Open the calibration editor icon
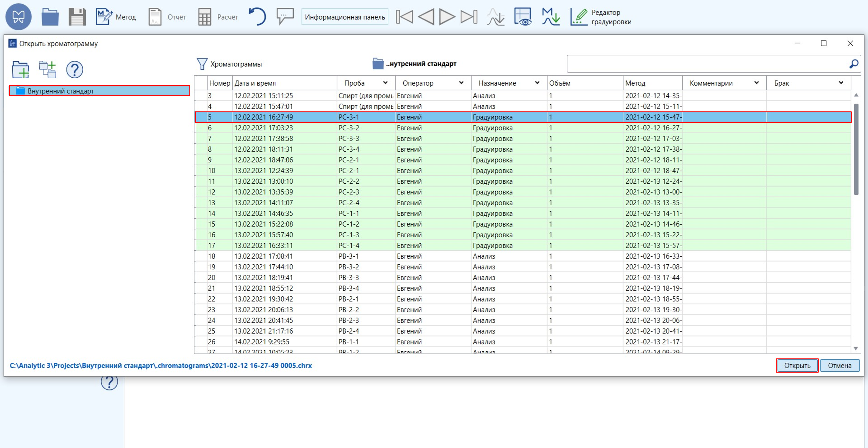868x448 pixels. point(578,17)
